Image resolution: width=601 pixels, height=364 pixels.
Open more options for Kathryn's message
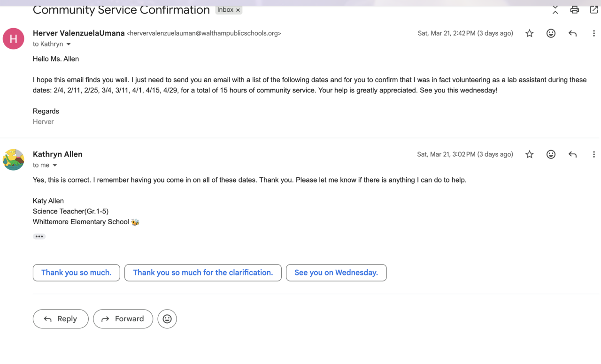point(593,154)
